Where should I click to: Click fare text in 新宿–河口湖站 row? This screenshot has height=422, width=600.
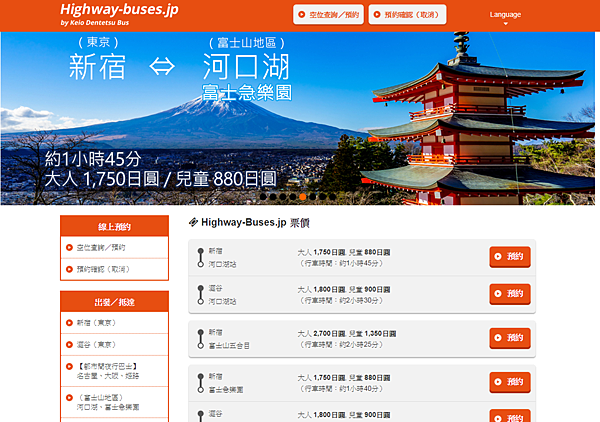[344, 253]
